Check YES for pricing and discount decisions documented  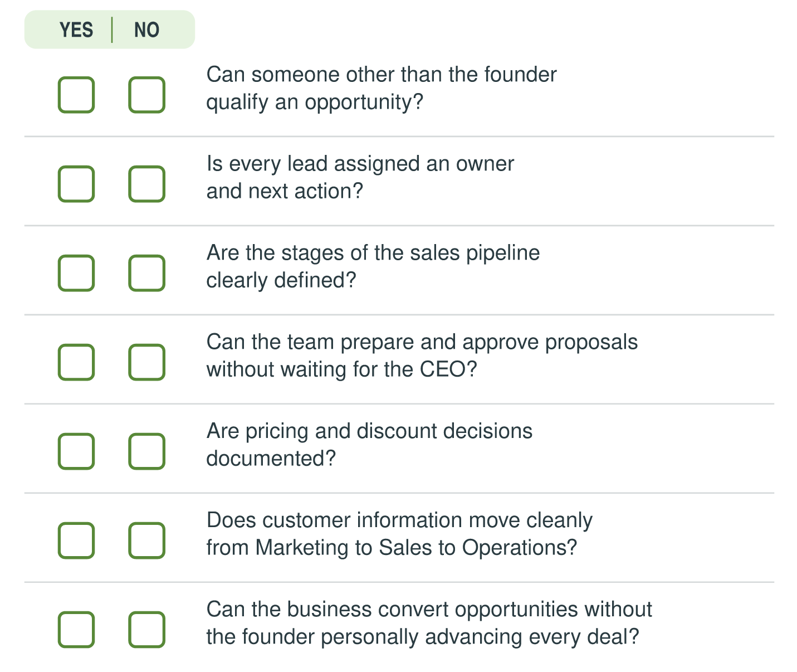(76, 451)
